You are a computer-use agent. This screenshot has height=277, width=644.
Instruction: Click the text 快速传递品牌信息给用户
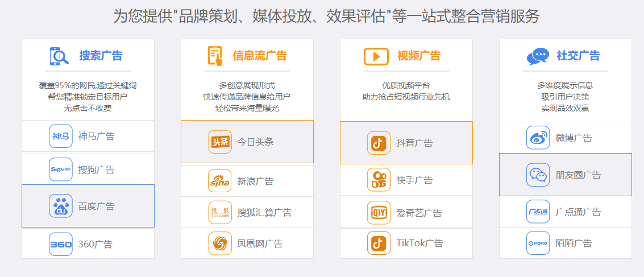(247, 97)
